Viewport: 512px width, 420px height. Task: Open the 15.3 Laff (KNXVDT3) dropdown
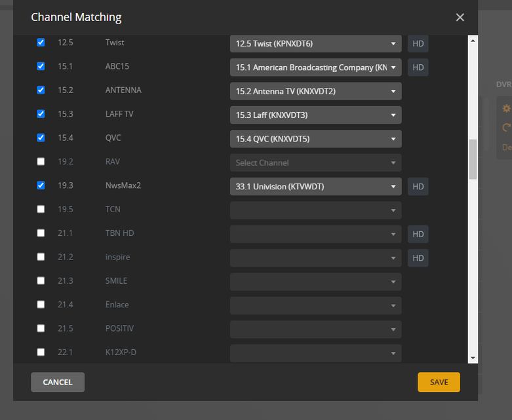(315, 115)
